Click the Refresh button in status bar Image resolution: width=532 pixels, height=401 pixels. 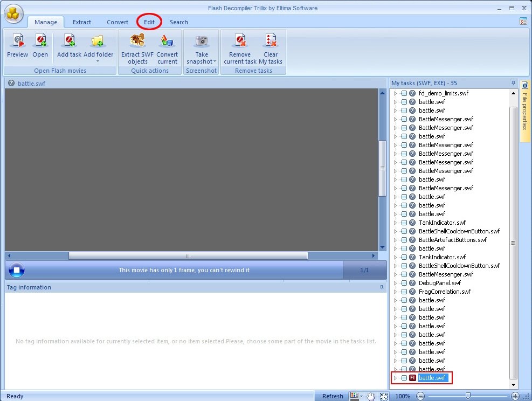[x=333, y=396]
